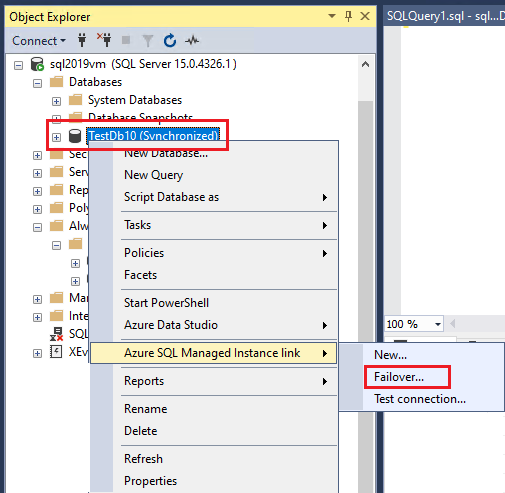Select Failover... in the submenu
Image resolution: width=505 pixels, height=493 pixels.
pos(422,377)
